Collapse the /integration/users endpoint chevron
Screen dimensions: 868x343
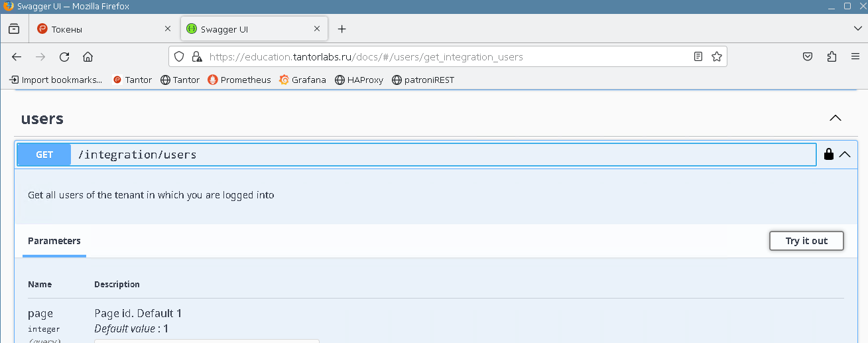(x=845, y=155)
